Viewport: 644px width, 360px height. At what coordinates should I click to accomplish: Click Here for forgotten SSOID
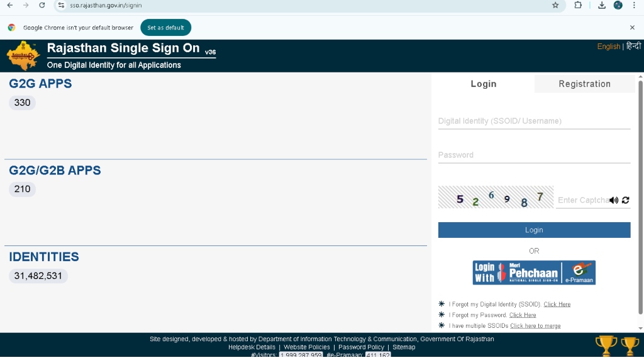coord(557,305)
